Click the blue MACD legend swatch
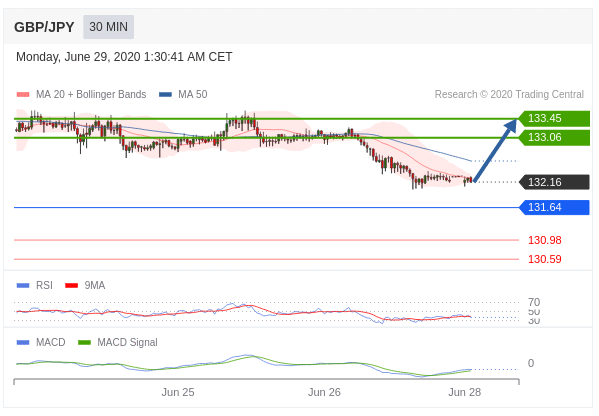 coord(23,342)
